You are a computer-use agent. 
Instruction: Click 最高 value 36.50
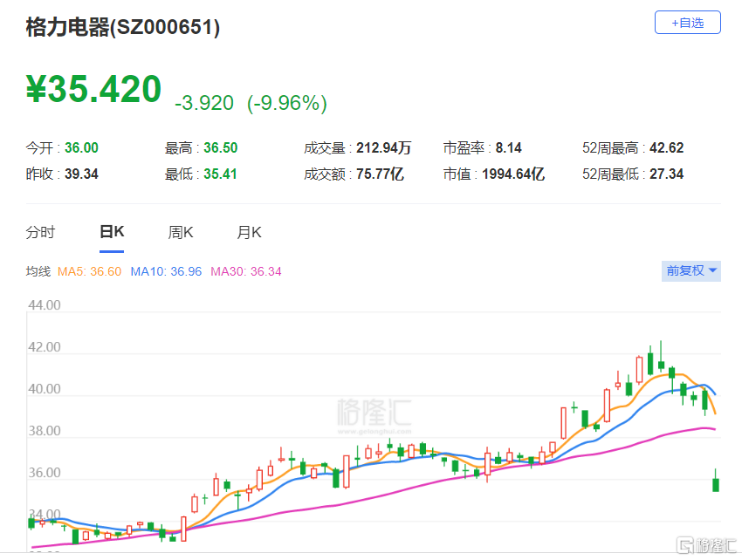(x=221, y=147)
